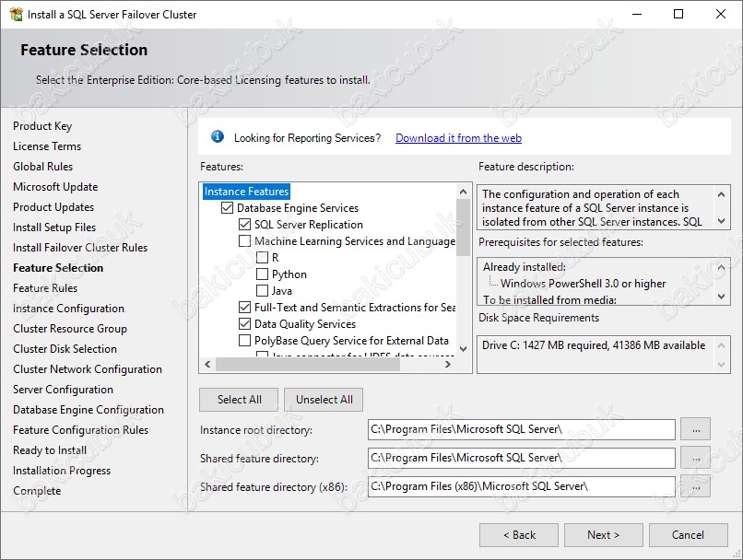The width and height of the screenshot is (743, 560).
Task: Select Installation Progress step
Action: click(62, 471)
